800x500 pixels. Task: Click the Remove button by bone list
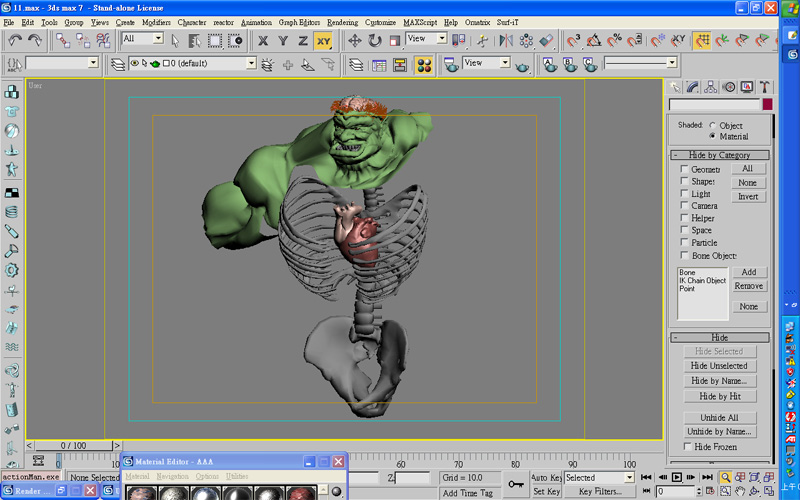[x=749, y=286]
